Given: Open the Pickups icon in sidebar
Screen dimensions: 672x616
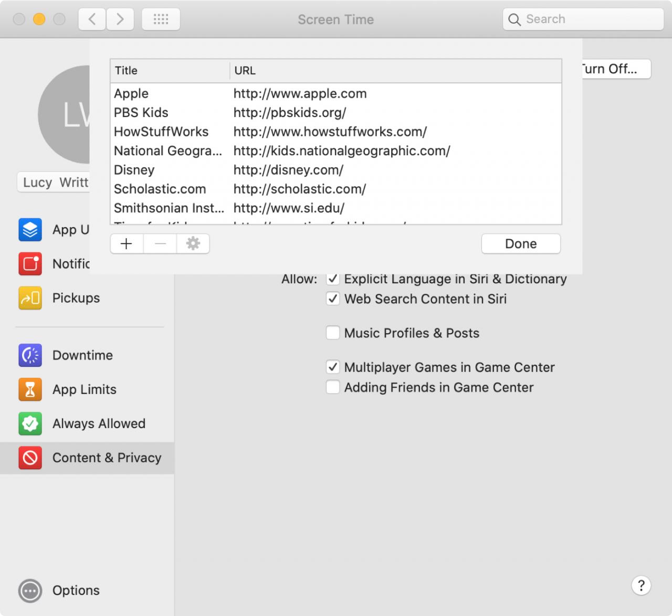Looking at the screenshot, I should tap(30, 298).
